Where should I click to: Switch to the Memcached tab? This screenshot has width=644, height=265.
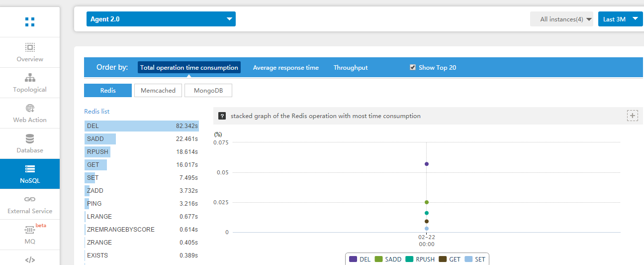click(x=158, y=91)
